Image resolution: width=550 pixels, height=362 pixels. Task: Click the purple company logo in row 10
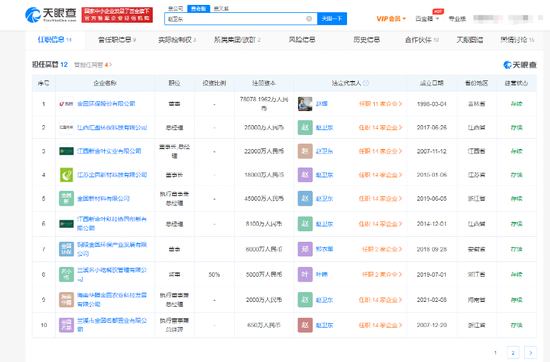point(66,325)
